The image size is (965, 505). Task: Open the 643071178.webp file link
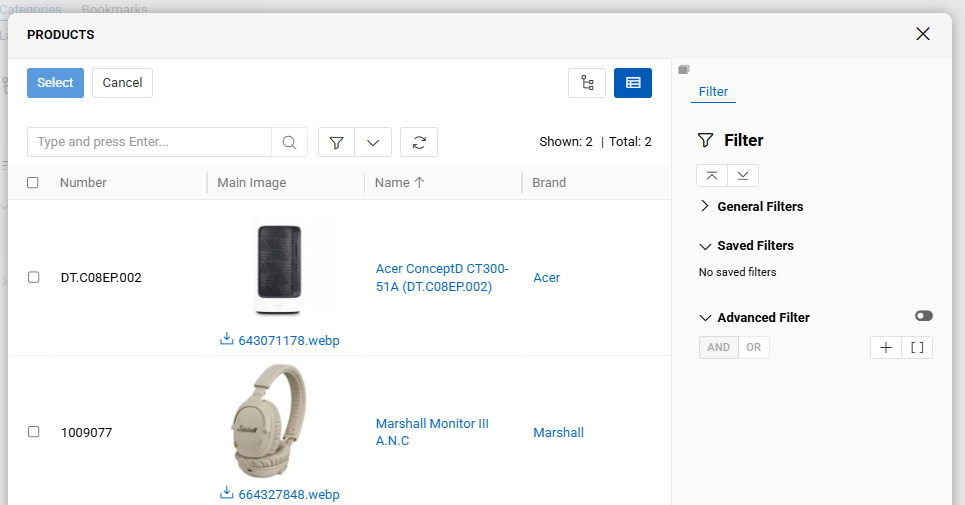pyautogui.click(x=289, y=341)
